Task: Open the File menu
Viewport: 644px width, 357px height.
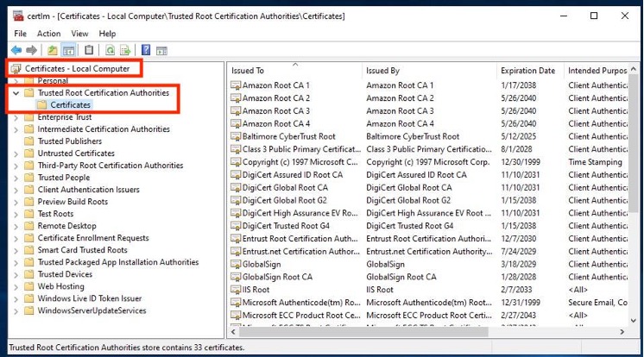Action: tap(20, 34)
